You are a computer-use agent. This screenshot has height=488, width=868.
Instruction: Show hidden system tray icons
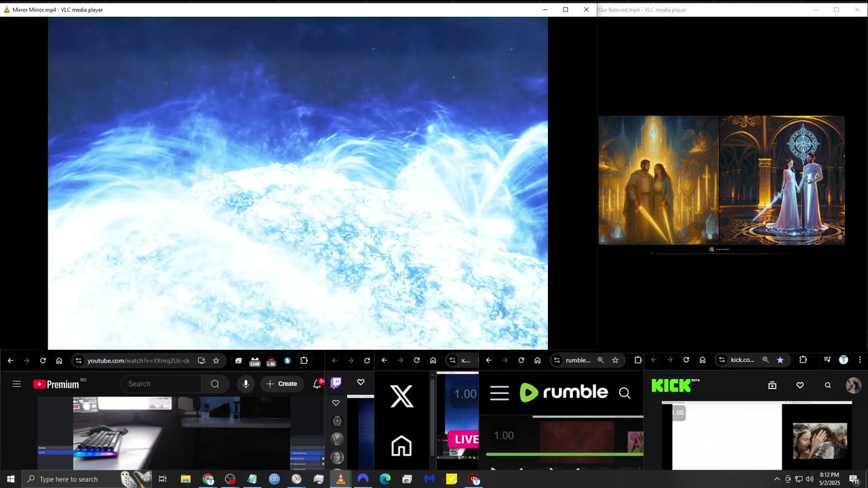pyautogui.click(x=777, y=479)
